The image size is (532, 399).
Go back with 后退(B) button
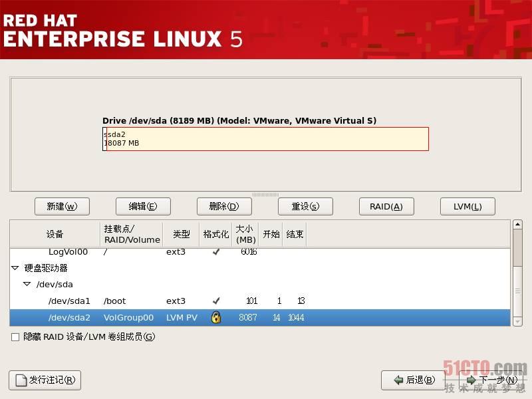(x=413, y=380)
